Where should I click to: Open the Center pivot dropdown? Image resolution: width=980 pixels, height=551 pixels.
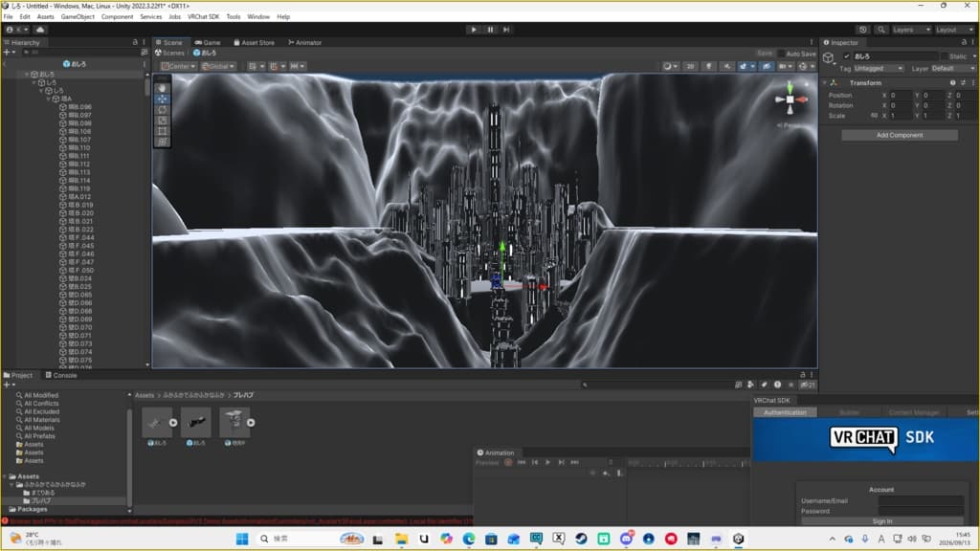[179, 66]
